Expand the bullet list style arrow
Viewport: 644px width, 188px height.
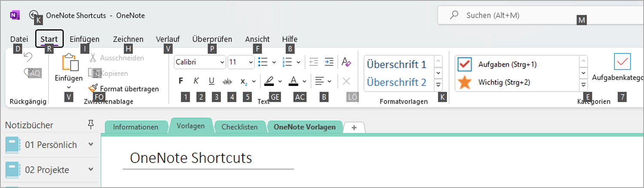[x=274, y=62]
